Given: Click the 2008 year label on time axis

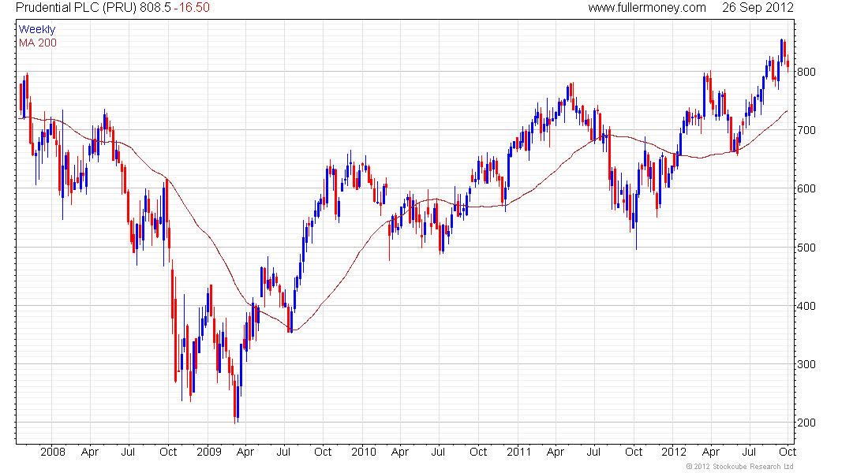Looking at the screenshot, I should click(53, 452).
